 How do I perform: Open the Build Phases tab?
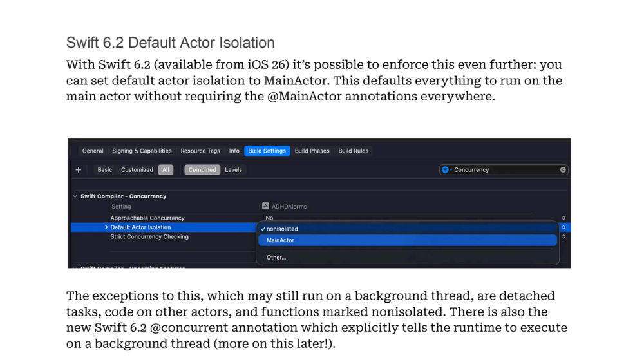click(312, 151)
